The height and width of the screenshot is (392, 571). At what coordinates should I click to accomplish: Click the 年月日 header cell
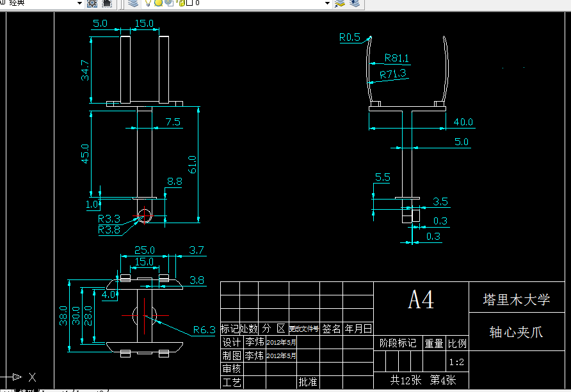[358, 329]
